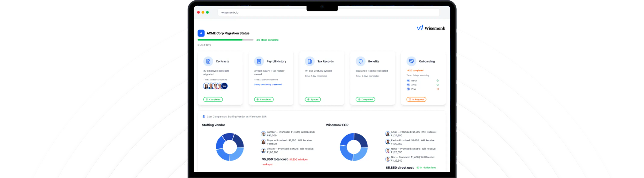Click the 'Neha — Promised: $1,550' row text
The height and width of the screenshot is (178, 644).
click(x=414, y=151)
